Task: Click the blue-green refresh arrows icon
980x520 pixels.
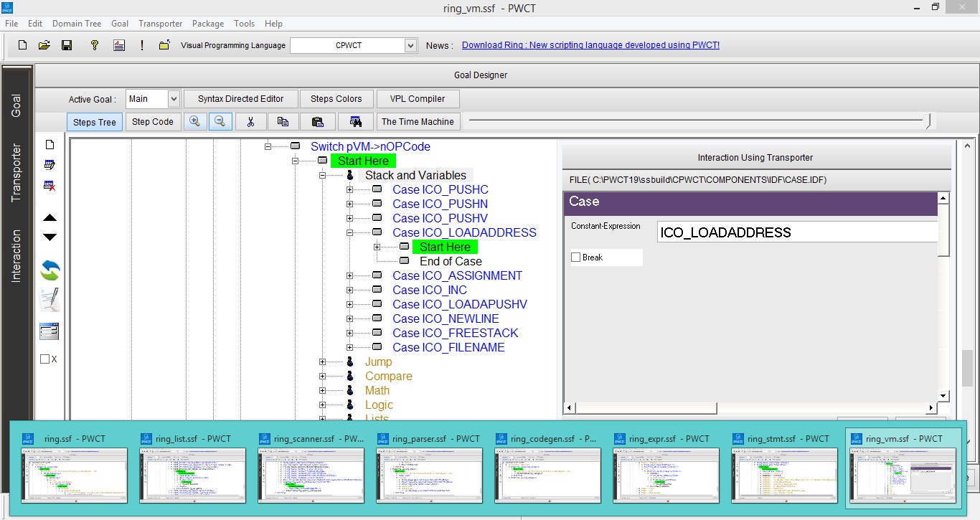Action: click(x=50, y=270)
